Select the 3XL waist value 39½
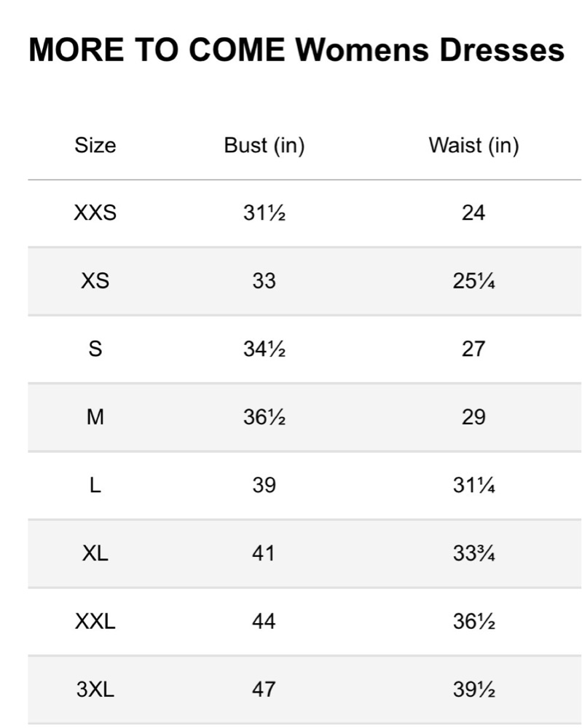 (x=473, y=689)
